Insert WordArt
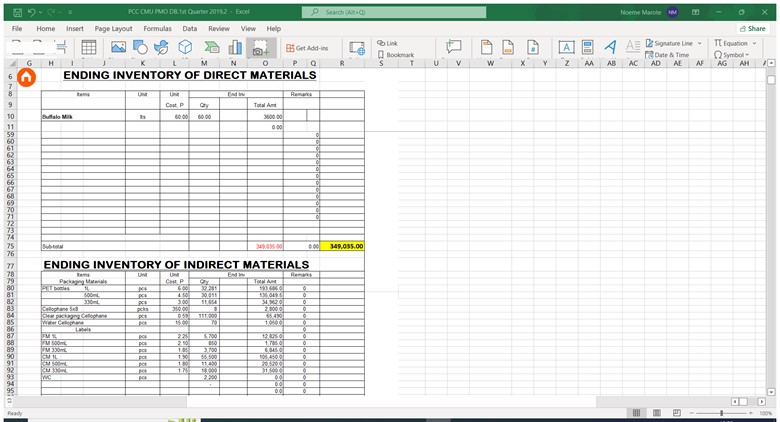Viewport: 780px width, 422px height. pyautogui.click(x=610, y=47)
